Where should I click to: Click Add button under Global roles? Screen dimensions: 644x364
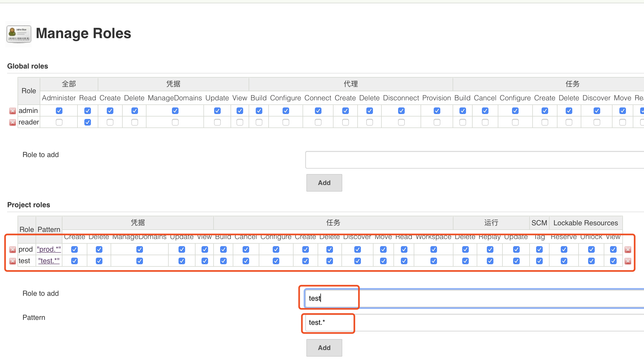(324, 183)
